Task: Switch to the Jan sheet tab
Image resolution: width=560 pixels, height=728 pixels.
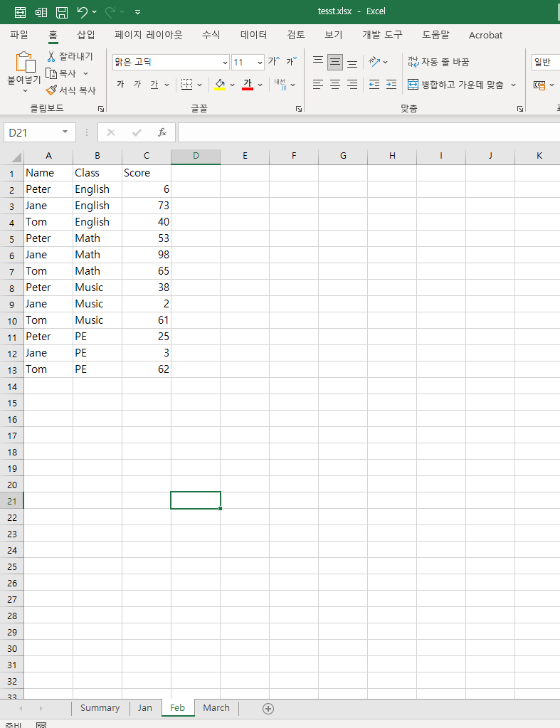Action: coord(145,708)
